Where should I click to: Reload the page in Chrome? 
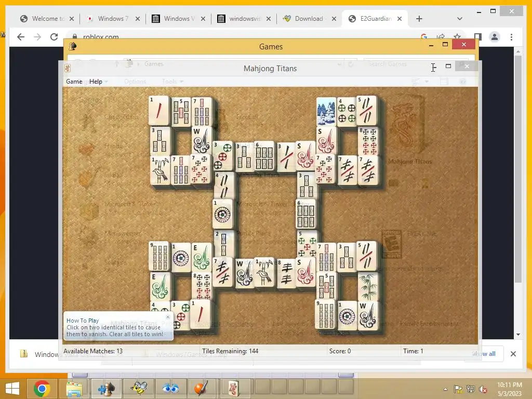(54, 37)
